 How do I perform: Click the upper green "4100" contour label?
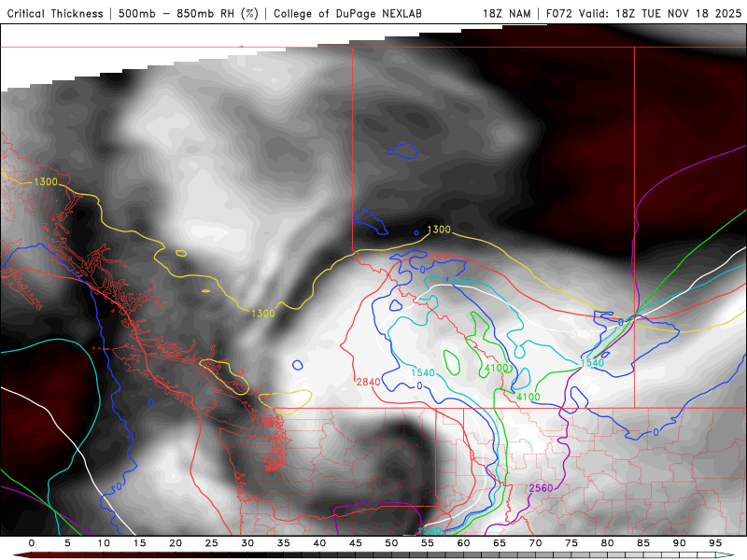click(497, 368)
